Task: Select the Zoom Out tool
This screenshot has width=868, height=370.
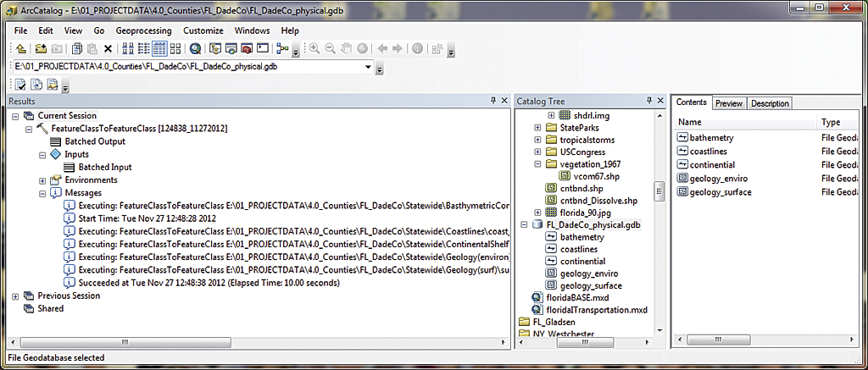Action: pos(331,48)
